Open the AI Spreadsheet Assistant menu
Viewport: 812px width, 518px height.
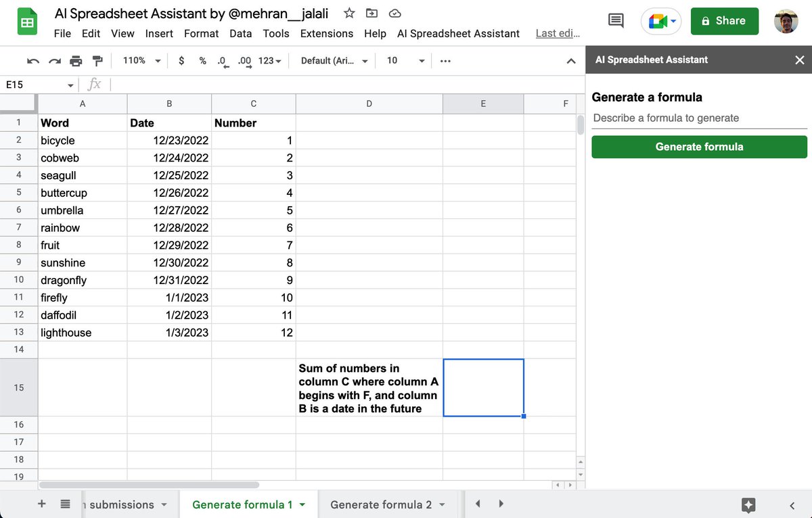coord(459,33)
